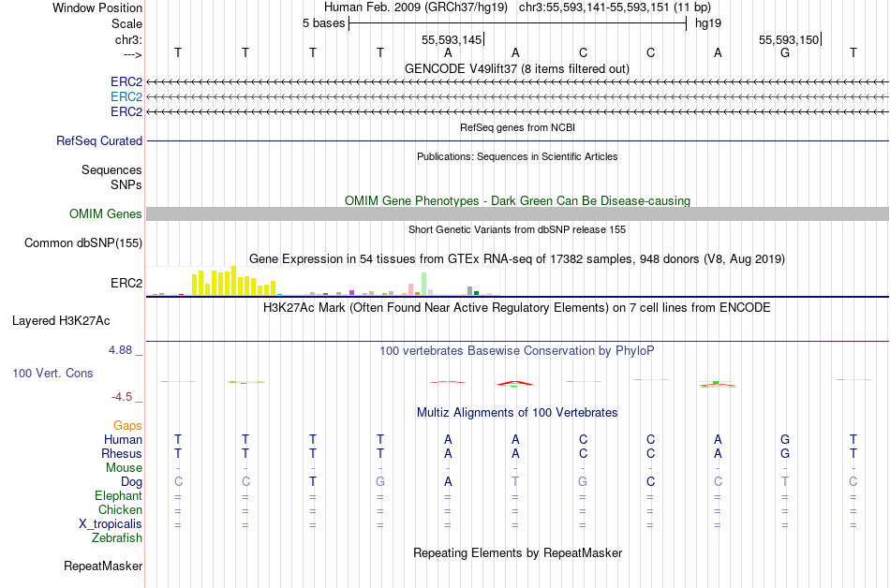This screenshot has height=588, width=890.
Task: Select the Rhesus alignment row label
Action: click(122, 453)
